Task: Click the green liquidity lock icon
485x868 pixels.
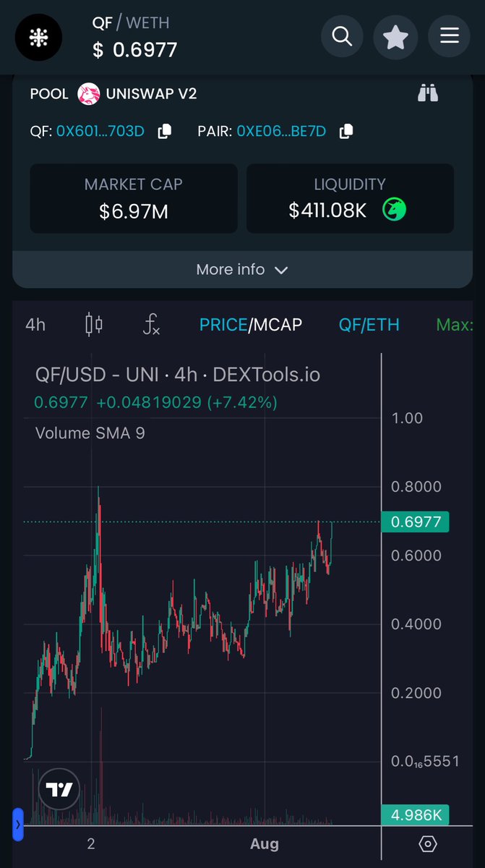Action: coord(395,210)
